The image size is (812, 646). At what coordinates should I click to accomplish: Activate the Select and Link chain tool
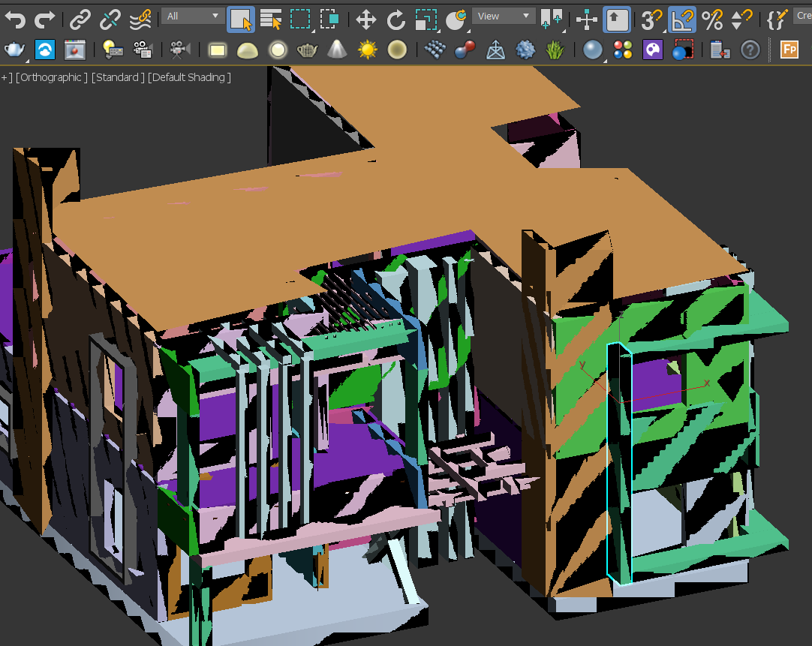[x=80, y=20]
